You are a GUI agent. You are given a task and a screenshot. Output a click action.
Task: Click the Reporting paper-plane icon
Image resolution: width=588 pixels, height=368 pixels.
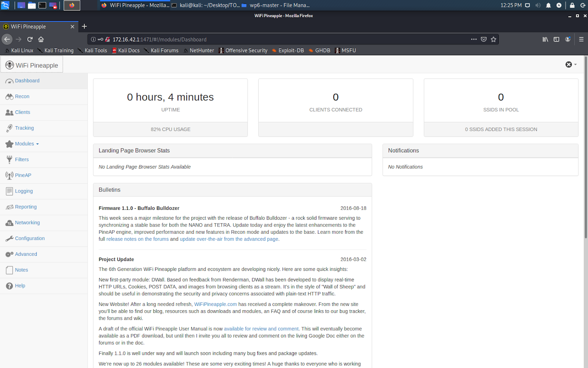tap(9, 207)
